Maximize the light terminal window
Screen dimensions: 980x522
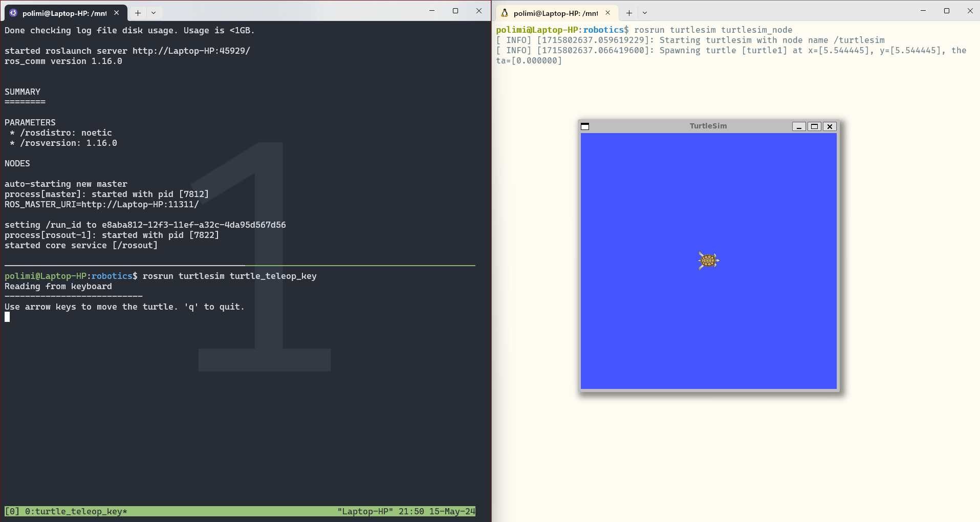tap(947, 11)
